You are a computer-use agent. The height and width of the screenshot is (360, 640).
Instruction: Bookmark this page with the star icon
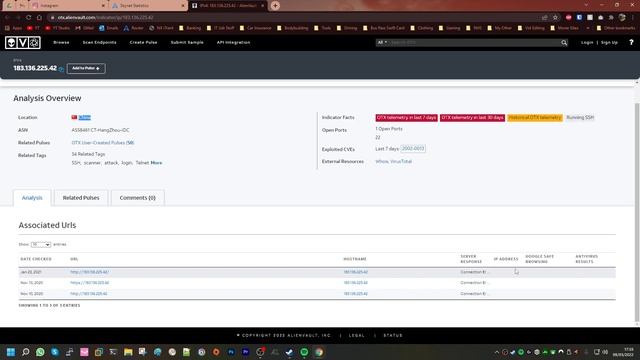[x=555, y=18]
